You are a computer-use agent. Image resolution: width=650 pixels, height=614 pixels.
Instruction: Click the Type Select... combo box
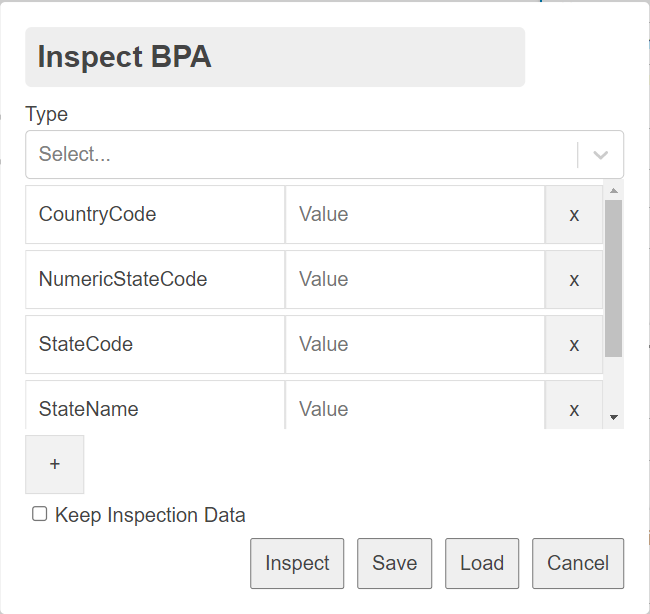coord(300,155)
